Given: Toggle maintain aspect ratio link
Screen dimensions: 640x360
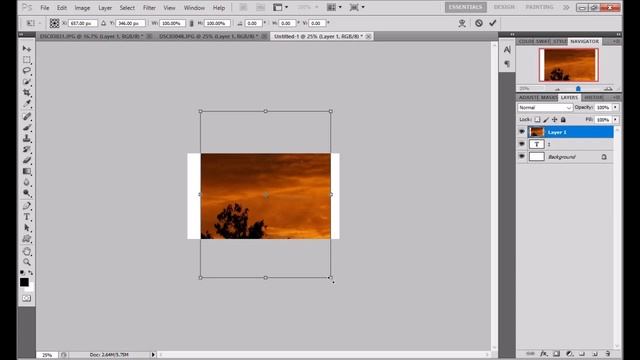Looking at the screenshot, I should point(191,23).
